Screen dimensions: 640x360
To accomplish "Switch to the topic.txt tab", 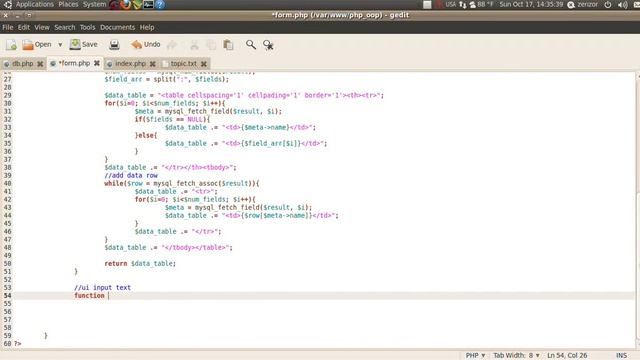I will [183, 64].
